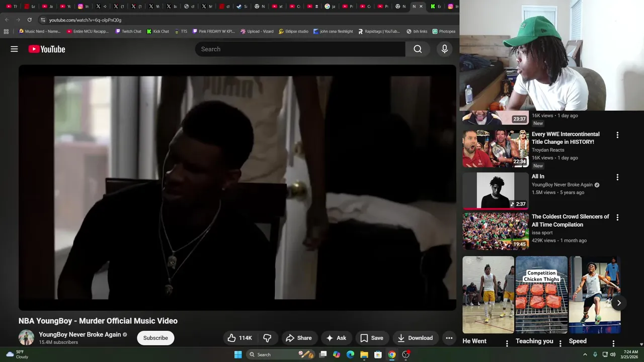Open the Upload - Vizard bookmark

tap(257, 31)
